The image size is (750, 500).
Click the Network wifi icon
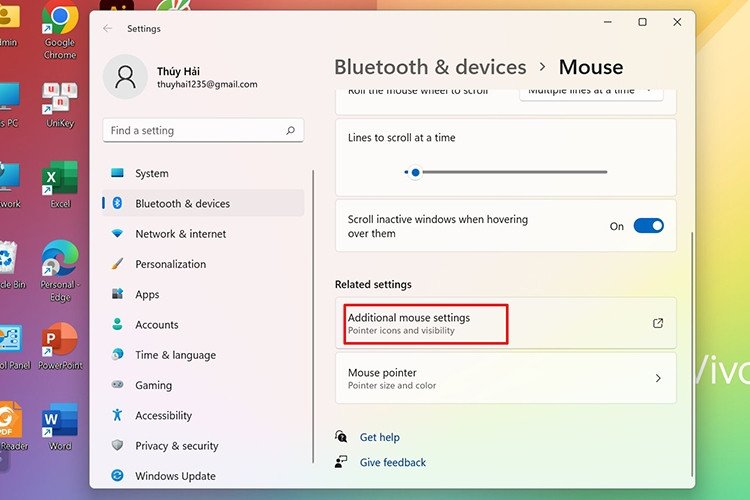[117, 233]
